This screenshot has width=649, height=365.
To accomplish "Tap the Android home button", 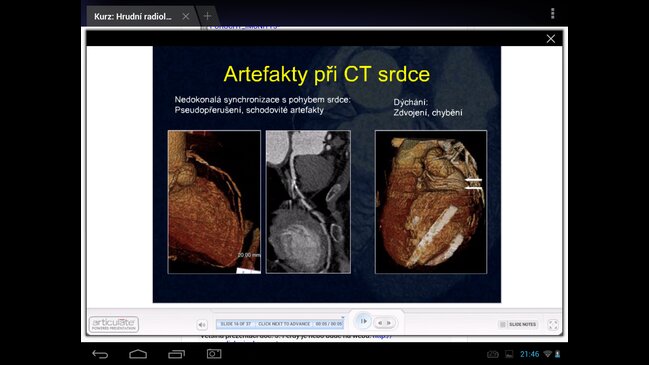I will [x=138, y=354].
